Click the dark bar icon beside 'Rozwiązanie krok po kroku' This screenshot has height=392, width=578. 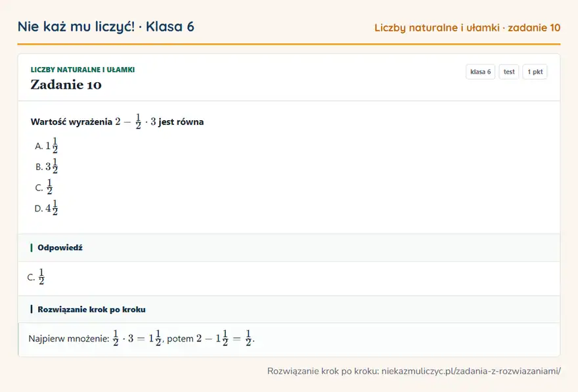[x=32, y=309]
